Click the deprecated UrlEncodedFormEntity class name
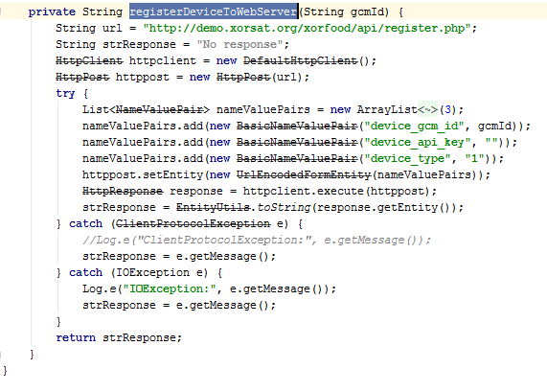 (304, 174)
